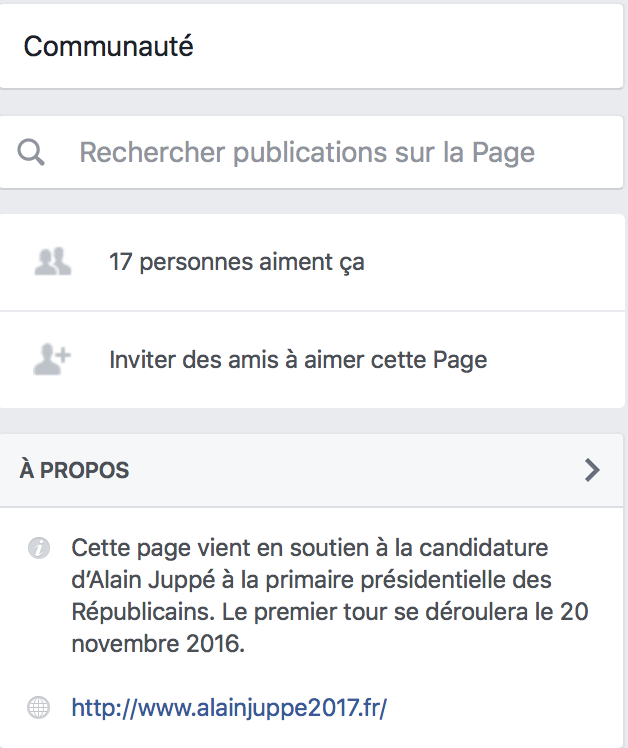Focus the 'Rechercher publications sur la Page' field

tap(311, 153)
